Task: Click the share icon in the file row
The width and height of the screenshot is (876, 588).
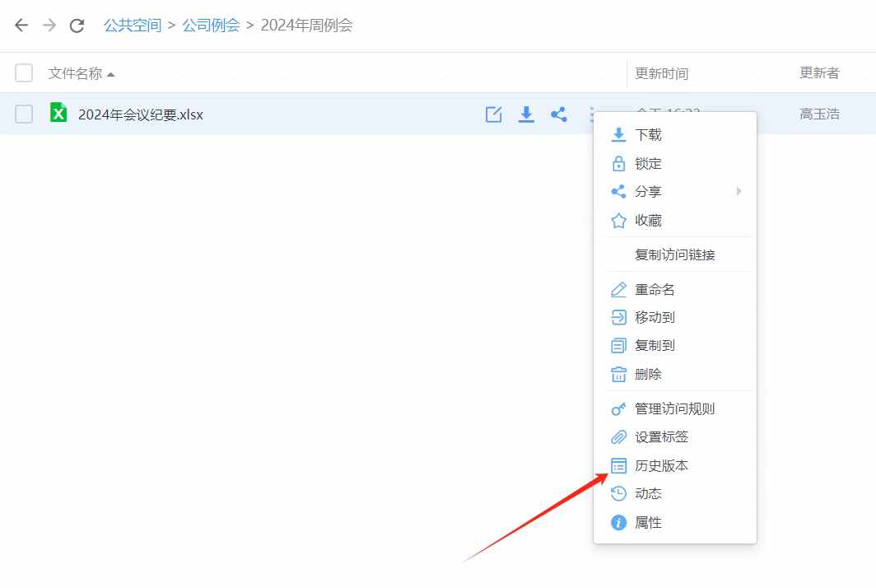Action: pyautogui.click(x=559, y=114)
